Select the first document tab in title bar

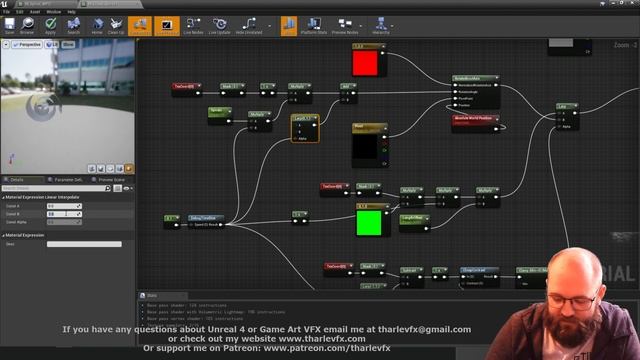pyautogui.click(x=46, y=4)
